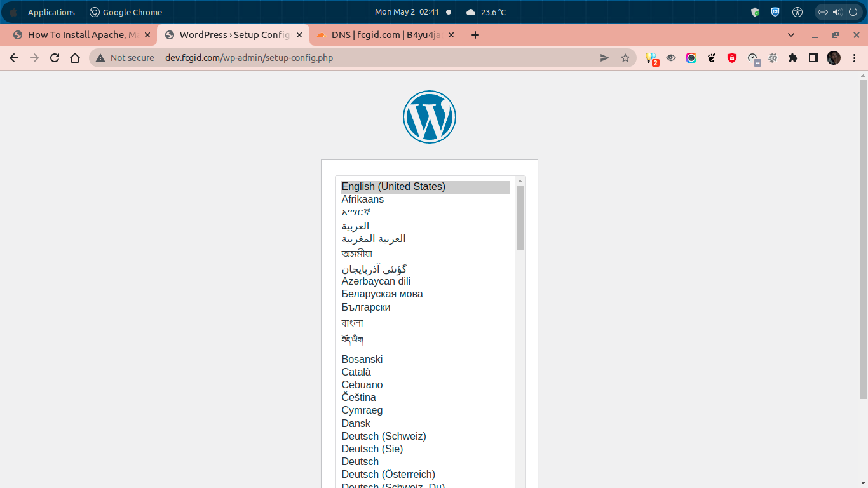The height and width of the screenshot is (488, 868).
Task: Click the language list scroll-up arrow
Action: 520,181
